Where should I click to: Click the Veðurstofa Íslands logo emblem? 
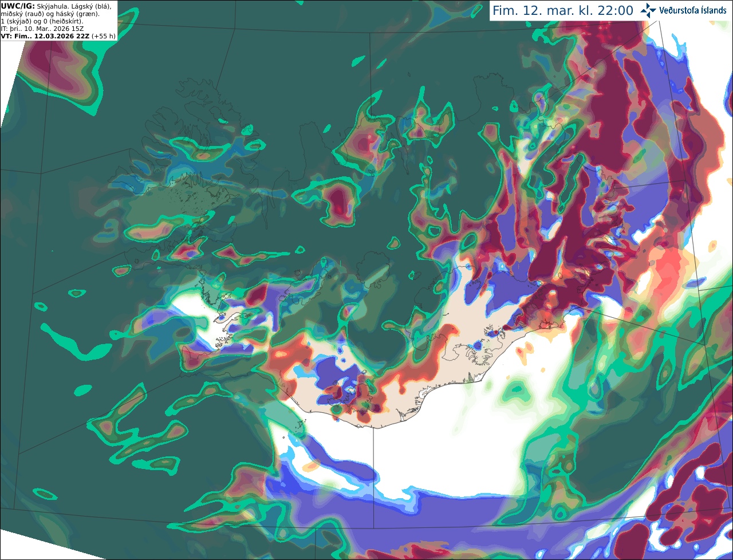tap(648, 10)
